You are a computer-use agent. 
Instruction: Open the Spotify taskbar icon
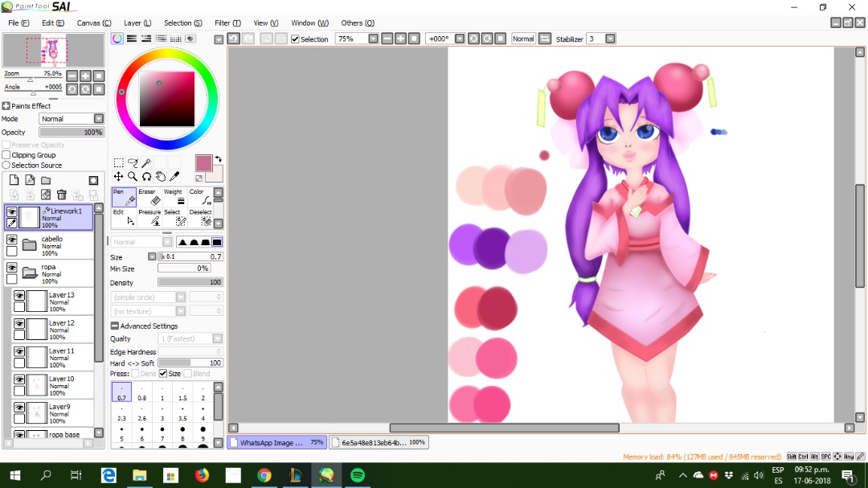[x=358, y=475]
